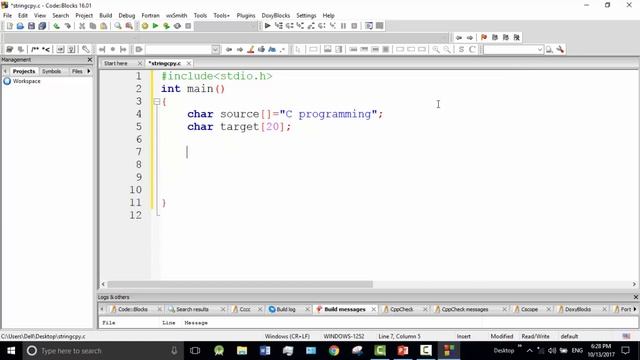640x360 pixels.
Task: Open the Build menu
Action: coord(106,16)
